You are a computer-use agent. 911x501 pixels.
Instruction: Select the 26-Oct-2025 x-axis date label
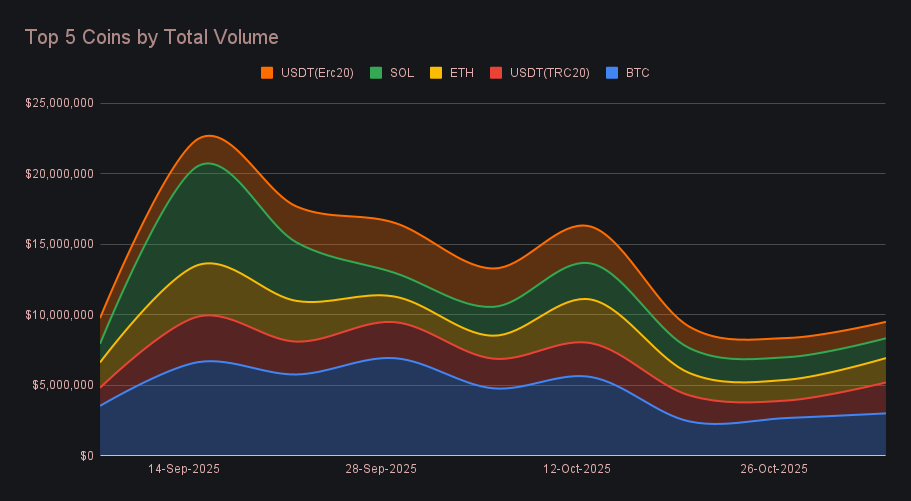[773, 468]
